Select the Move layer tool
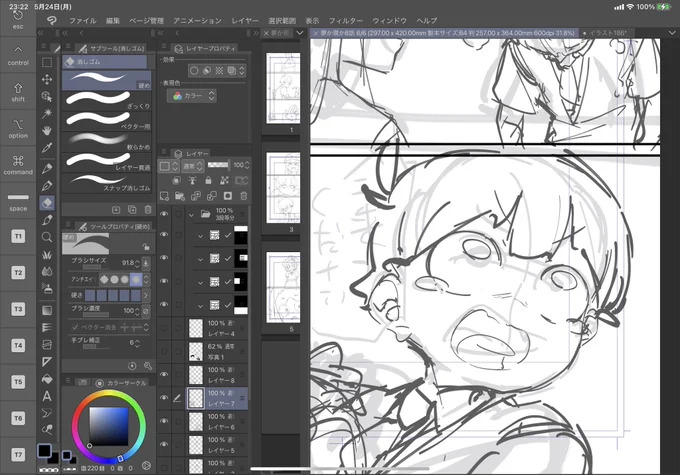This screenshot has width=680, height=475. click(x=47, y=79)
